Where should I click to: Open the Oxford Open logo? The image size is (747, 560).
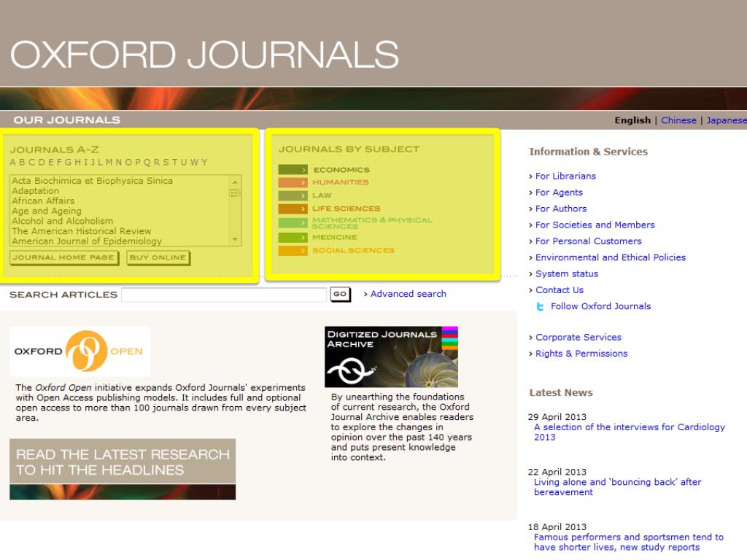tap(80, 351)
